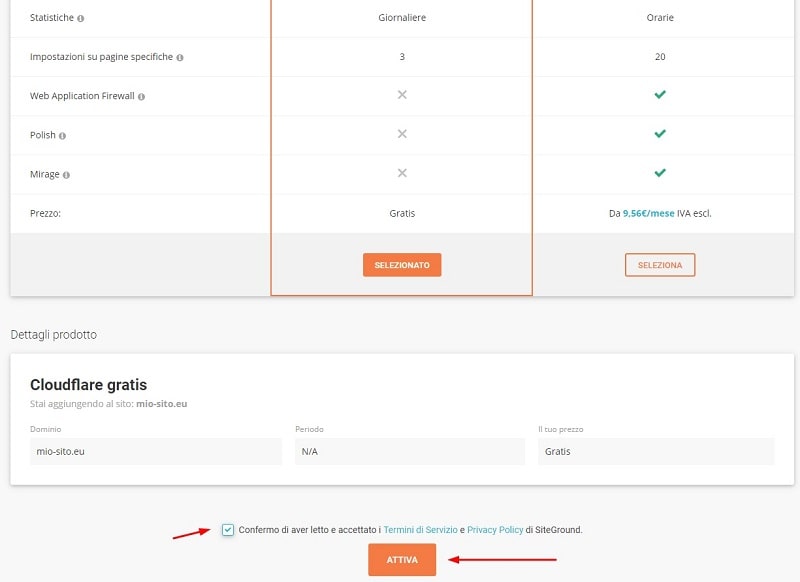This screenshot has width=800, height=582.
Task: Open the info icon next to Statistiche
Action: [81, 18]
